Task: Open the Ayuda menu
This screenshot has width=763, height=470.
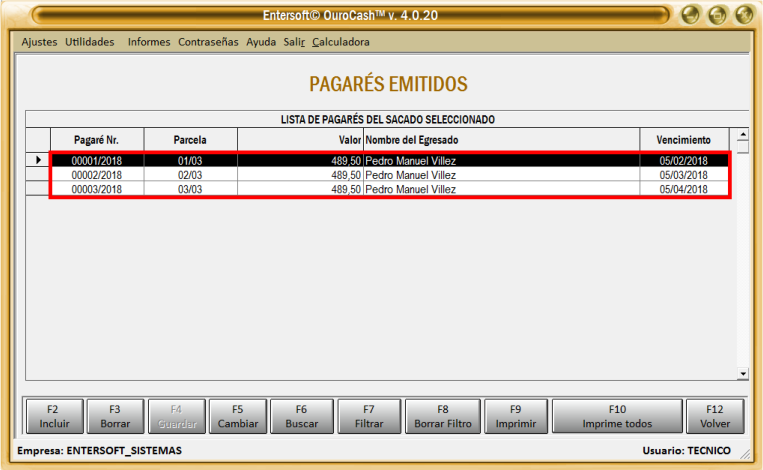Action: [261, 42]
